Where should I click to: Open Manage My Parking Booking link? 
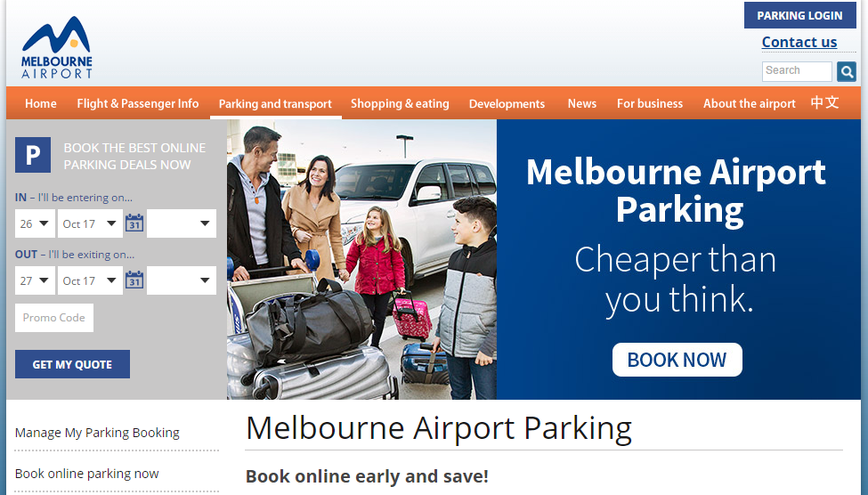point(97,433)
